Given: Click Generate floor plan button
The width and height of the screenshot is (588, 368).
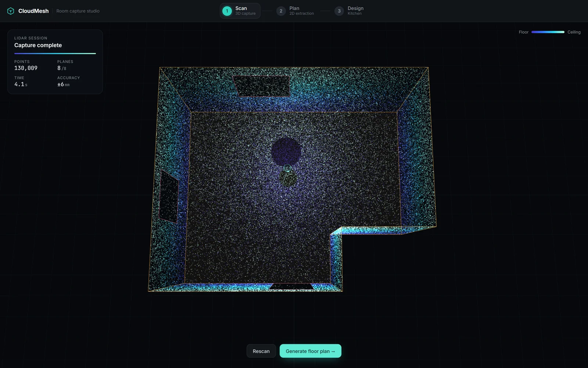Looking at the screenshot, I should 311,351.
